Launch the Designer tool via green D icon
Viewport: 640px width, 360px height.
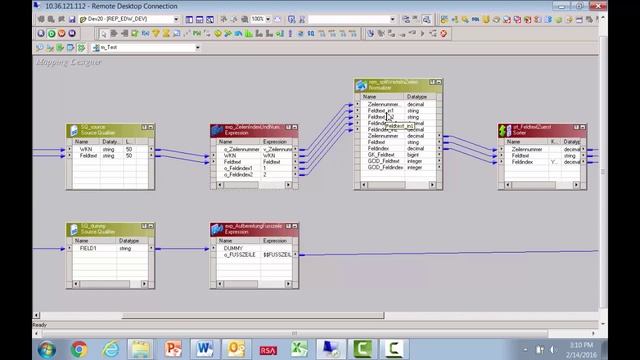[51, 33]
